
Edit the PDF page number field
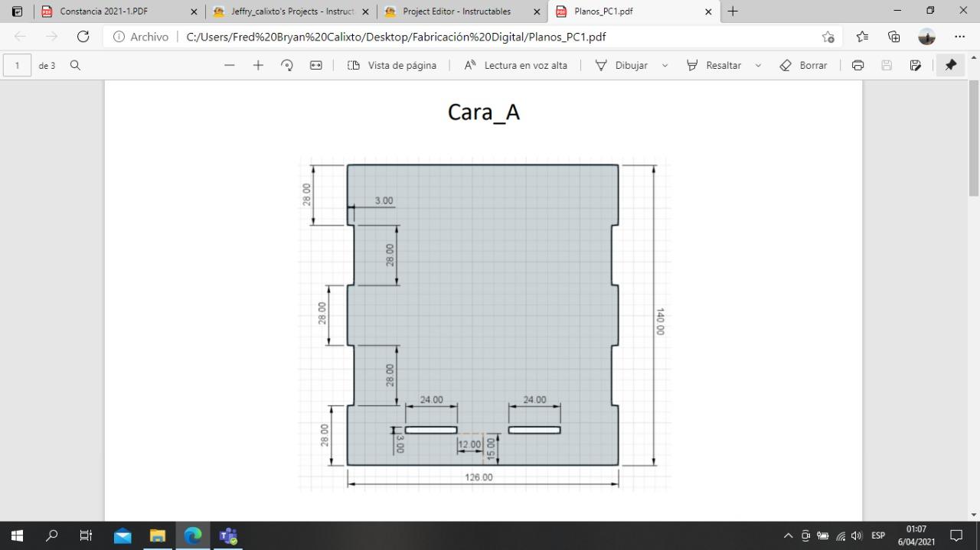17,66
